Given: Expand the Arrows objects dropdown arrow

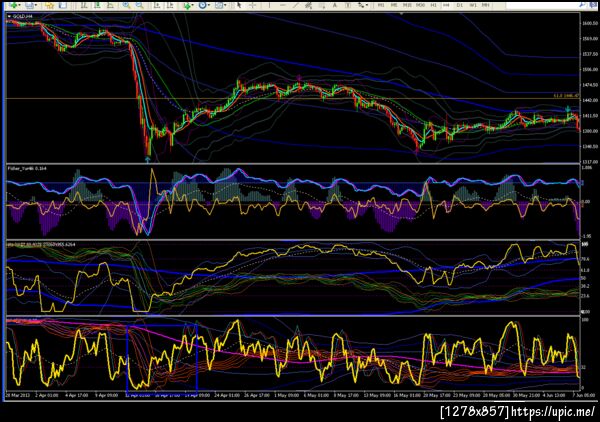Looking at the screenshot, I should point(367,5).
